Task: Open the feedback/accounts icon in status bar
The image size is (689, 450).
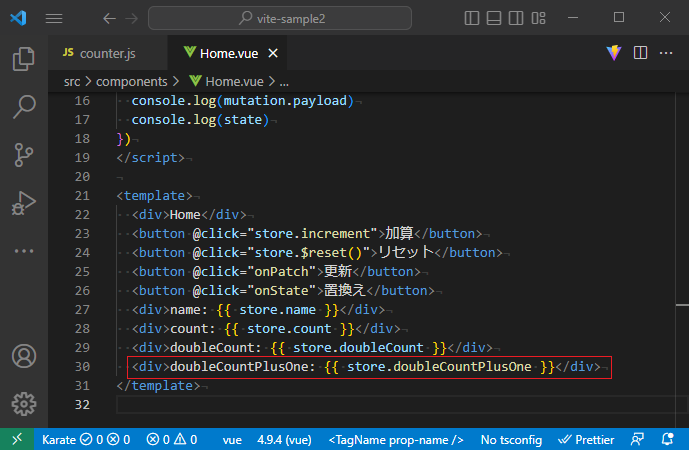Action: tap(637, 439)
